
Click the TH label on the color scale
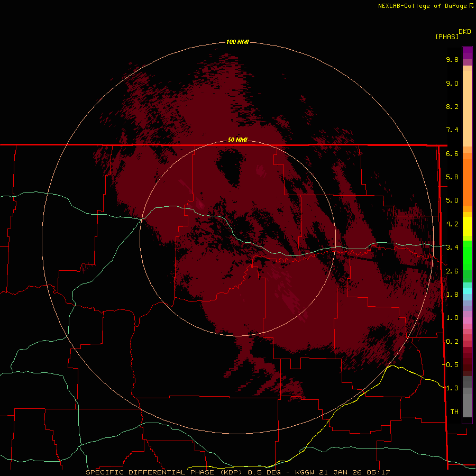click(x=454, y=412)
